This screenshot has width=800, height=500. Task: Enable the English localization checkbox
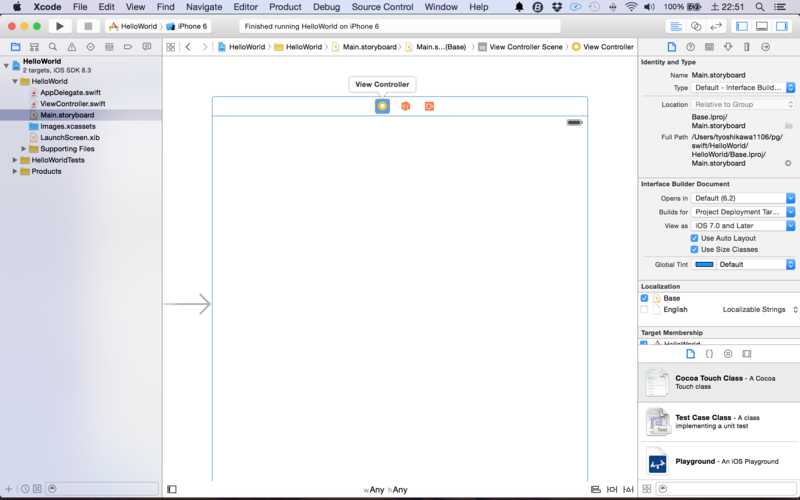tap(644, 310)
